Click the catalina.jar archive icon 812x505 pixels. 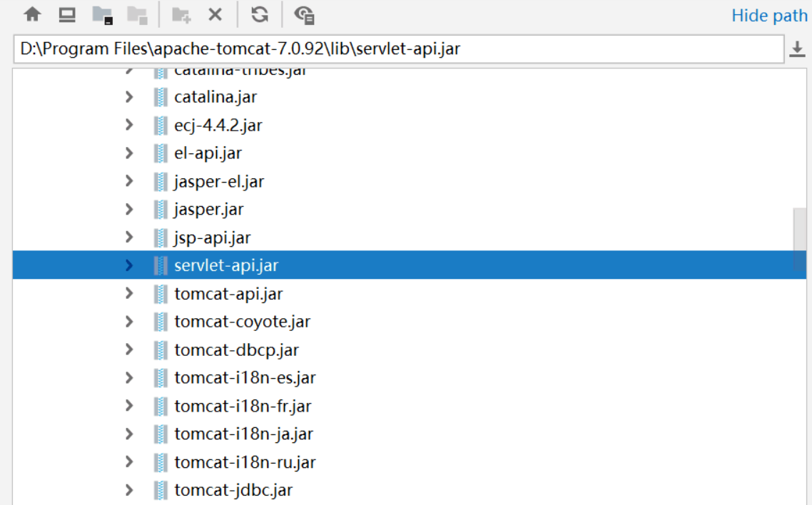click(161, 97)
